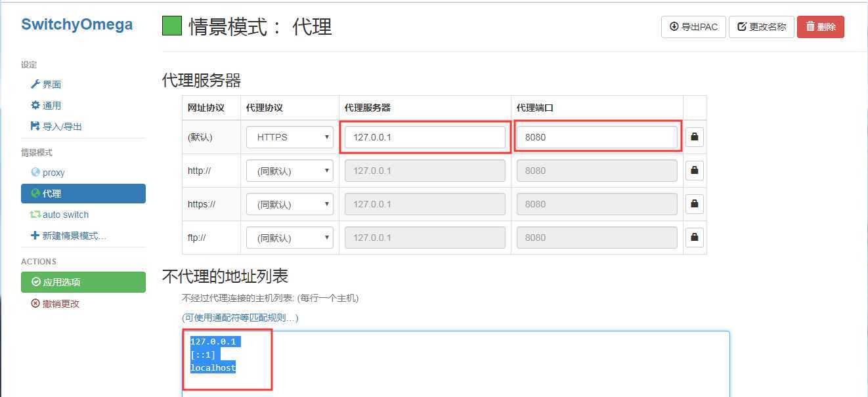Click the save icon beside 导入/导出

[x=35, y=126]
